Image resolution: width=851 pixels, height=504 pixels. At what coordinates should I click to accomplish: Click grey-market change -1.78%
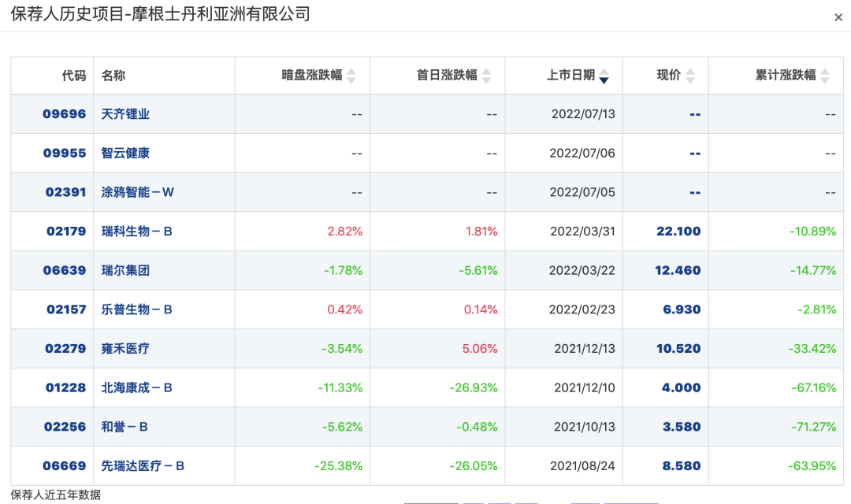[x=343, y=270]
